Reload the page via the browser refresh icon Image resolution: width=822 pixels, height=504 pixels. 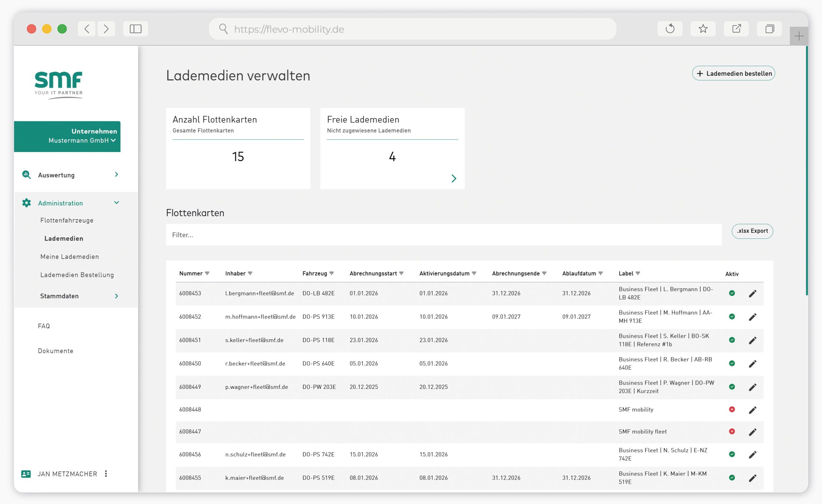coord(670,29)
